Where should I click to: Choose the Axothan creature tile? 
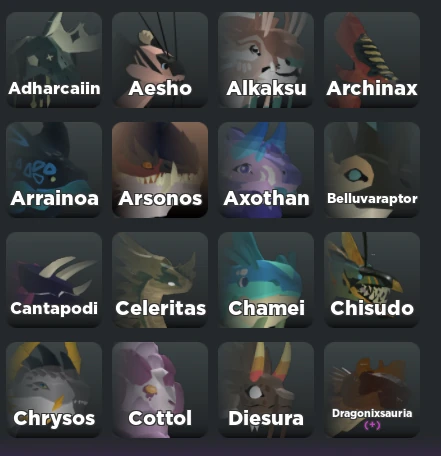(x=266, y=170)
